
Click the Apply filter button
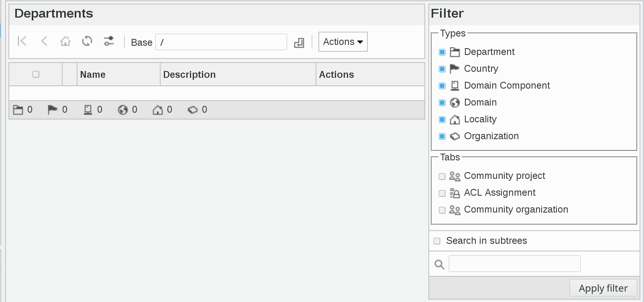(x=603, y=288)
